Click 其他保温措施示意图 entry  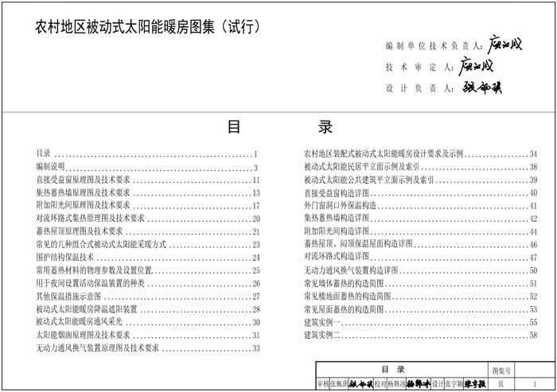pyautogui.click(x=148, y=296)
